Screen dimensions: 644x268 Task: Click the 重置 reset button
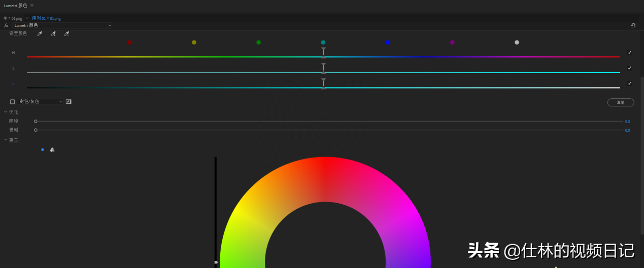(621, 102)
